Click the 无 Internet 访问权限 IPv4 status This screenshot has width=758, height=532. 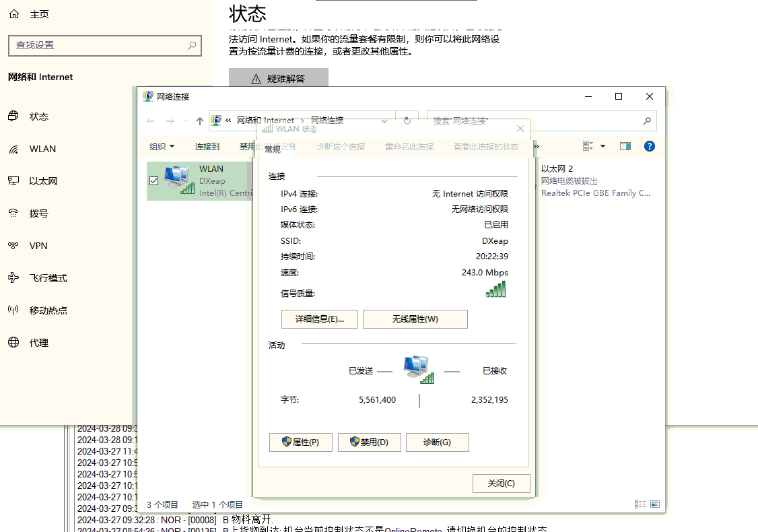click(470, 193)
